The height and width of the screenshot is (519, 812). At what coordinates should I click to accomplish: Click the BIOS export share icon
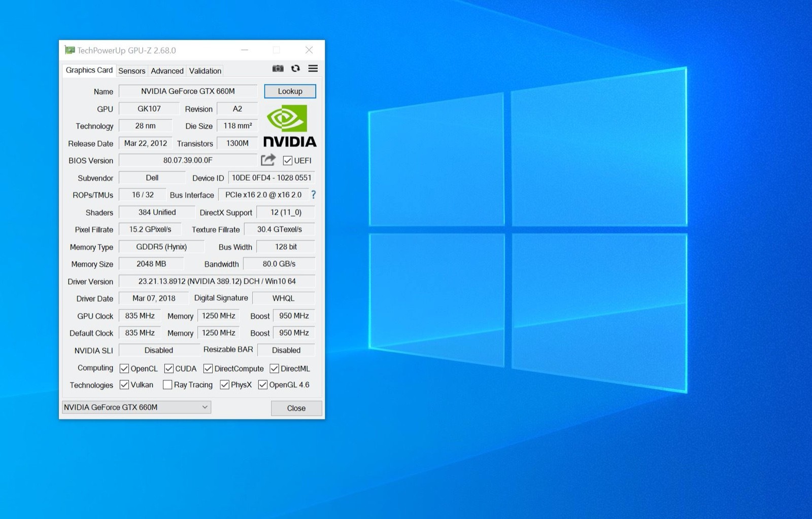tap(268, 160)
